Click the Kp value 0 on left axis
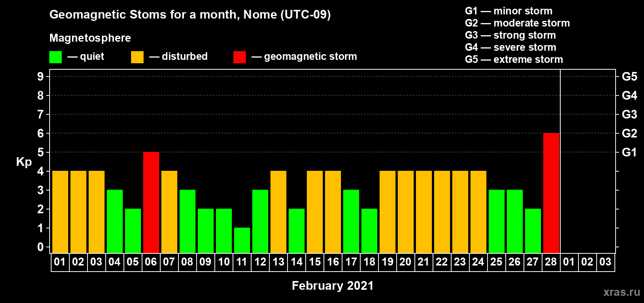The width and height of the screenshot is (644, 303). [x=41, y=247]
